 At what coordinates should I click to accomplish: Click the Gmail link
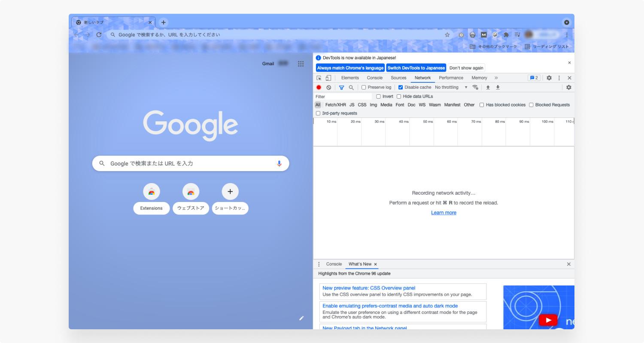[268, 63]
